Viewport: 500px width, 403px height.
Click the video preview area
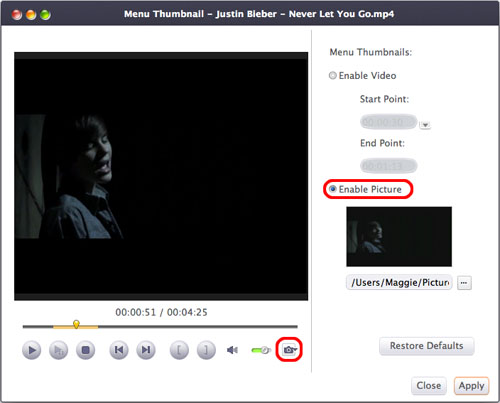[x=161, y=176]
